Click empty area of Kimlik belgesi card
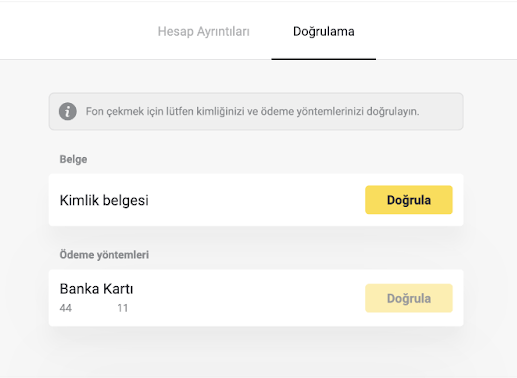Image resolution: width=517 pixels, height=378 pixels. [257, 200]
